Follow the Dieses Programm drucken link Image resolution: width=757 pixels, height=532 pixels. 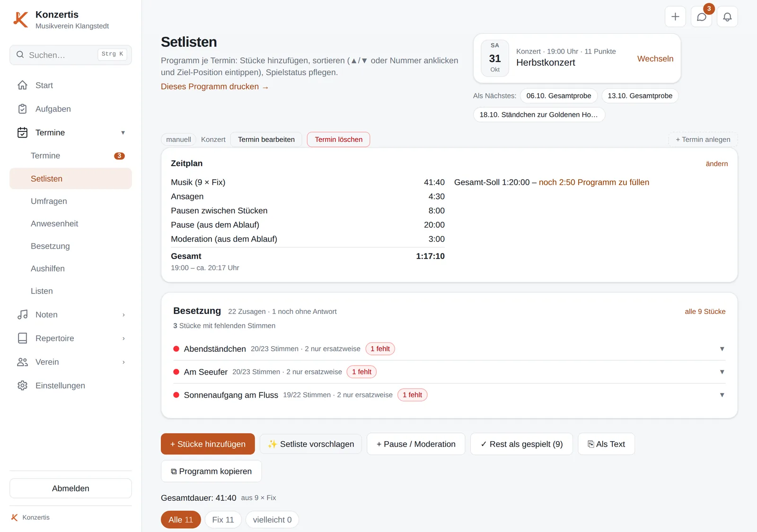tap(215, 87)
